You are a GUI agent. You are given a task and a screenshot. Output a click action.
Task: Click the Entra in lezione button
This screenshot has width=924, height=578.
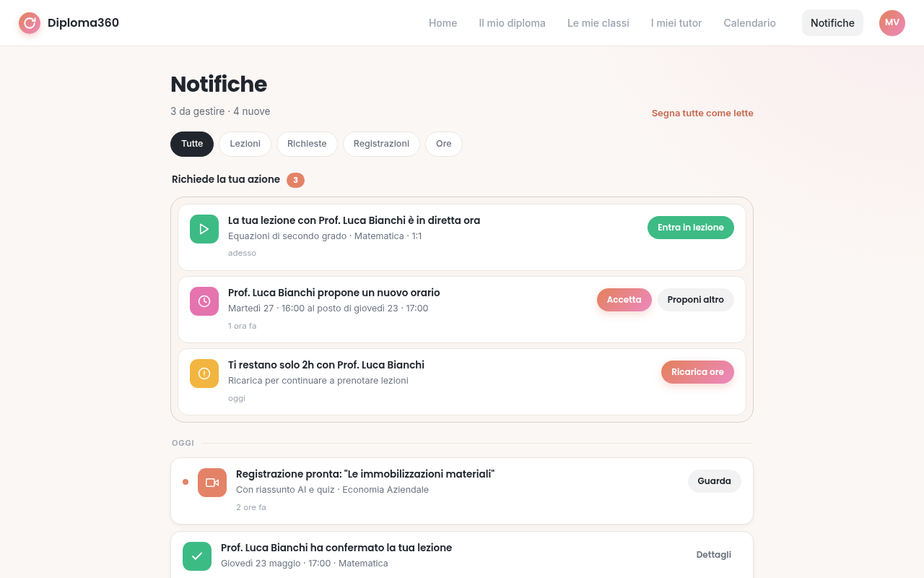tap(691, 228)
